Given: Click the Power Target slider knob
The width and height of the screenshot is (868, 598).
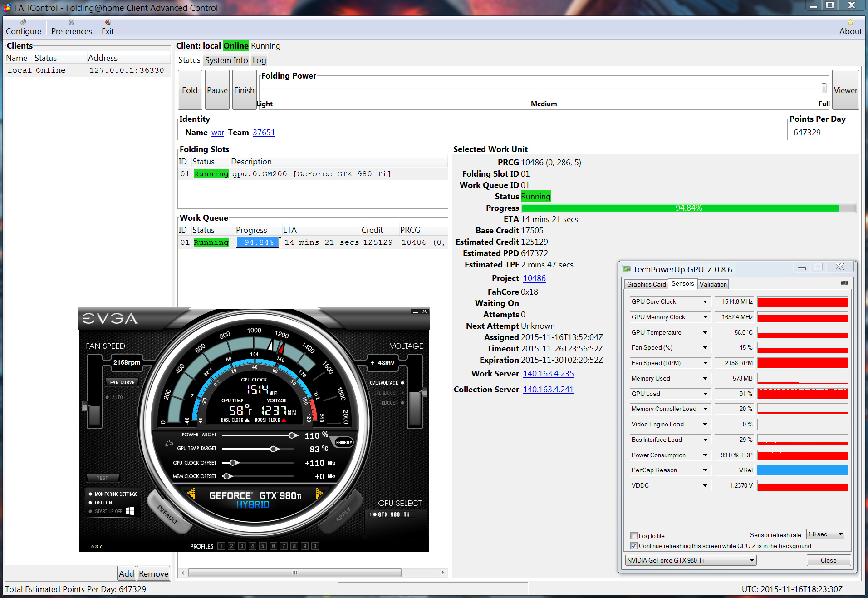Looking at the screenshot, I should (293, 435).
